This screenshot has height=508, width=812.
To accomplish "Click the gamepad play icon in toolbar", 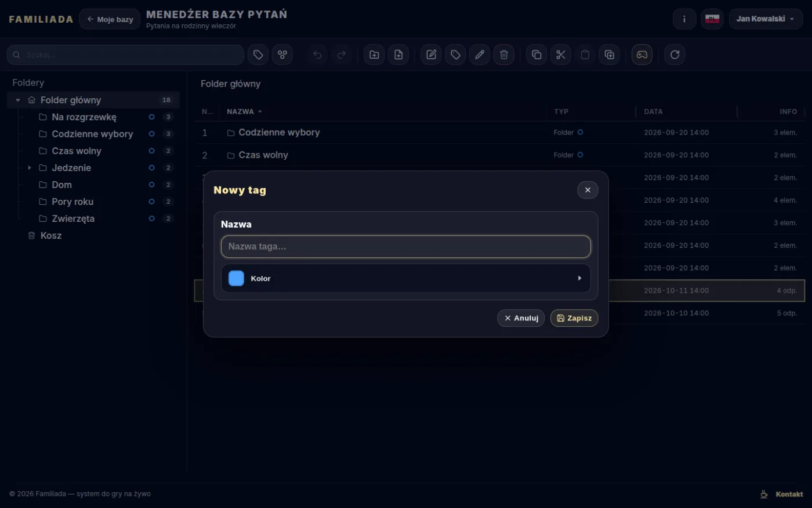I will pos(642,55).
